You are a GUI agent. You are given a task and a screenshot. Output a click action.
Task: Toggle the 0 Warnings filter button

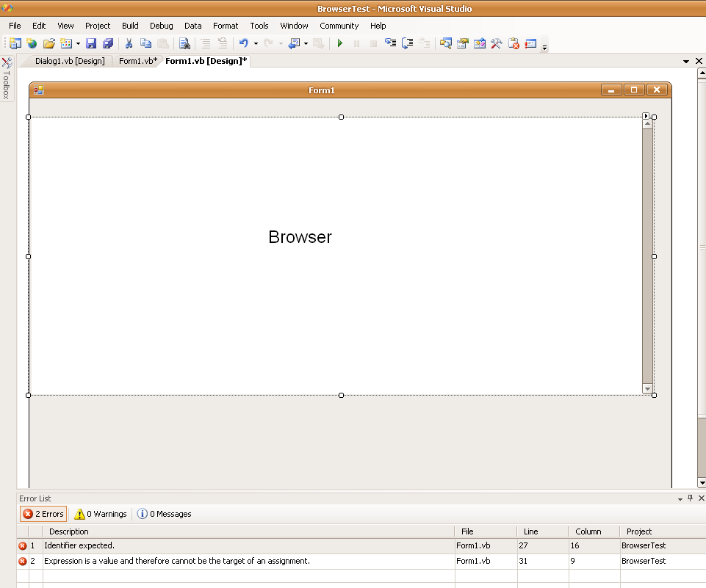click(x=101, y=514)
